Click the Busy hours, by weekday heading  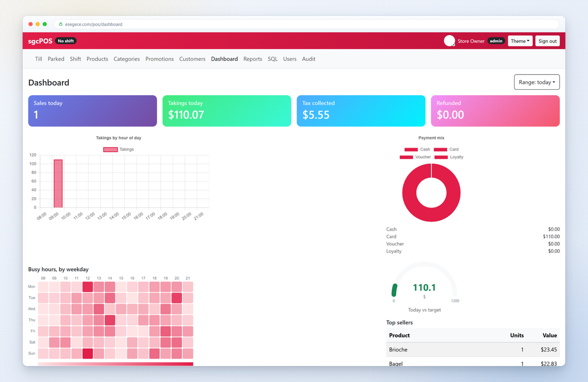pos(58,269)
